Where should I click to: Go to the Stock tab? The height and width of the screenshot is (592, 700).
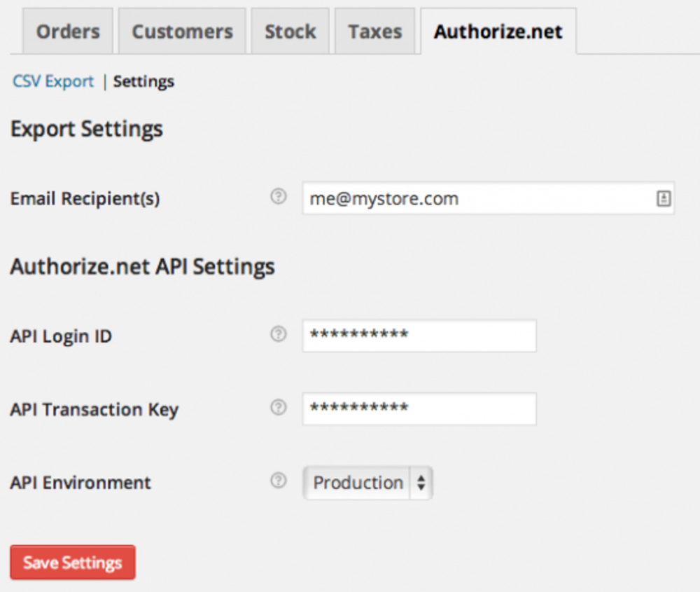point(290,32)
